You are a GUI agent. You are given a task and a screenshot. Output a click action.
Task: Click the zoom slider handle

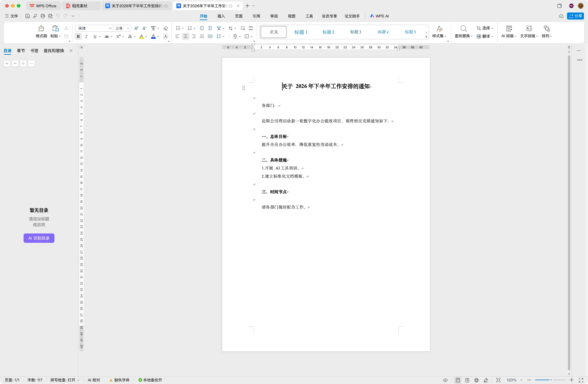(x=551, y=380)
